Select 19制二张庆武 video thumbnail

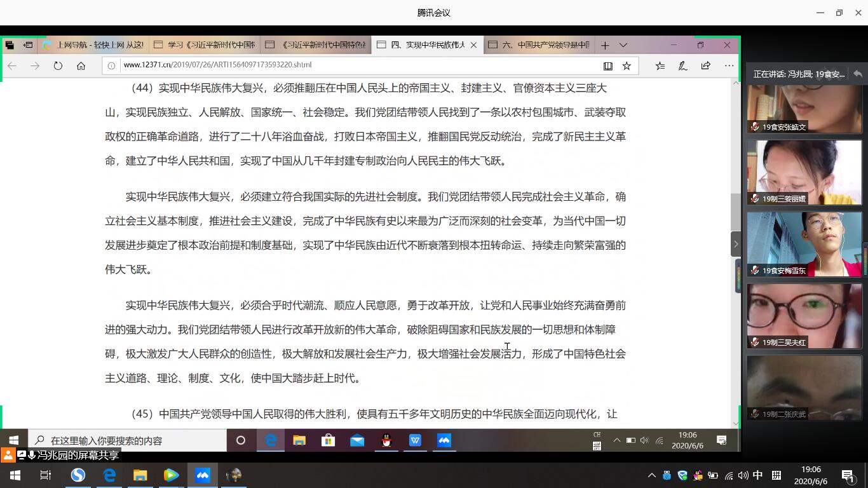[x=804, y=388]
